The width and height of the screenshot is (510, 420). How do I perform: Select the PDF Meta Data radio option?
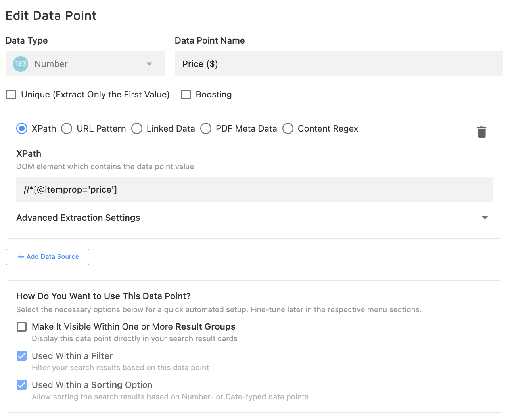coord(206,128)
